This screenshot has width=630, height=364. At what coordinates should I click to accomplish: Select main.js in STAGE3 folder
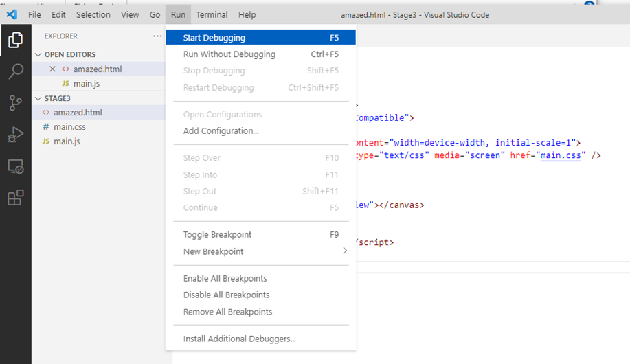pyautogui.click(x=98, y=141)
